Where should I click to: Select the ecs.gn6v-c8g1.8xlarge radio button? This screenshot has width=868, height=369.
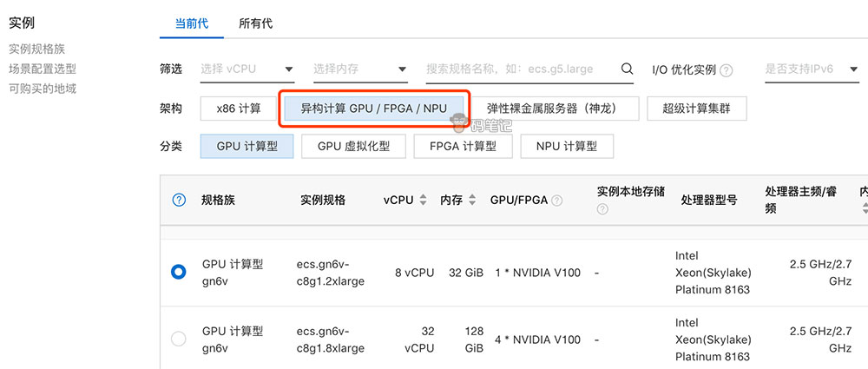179,339
